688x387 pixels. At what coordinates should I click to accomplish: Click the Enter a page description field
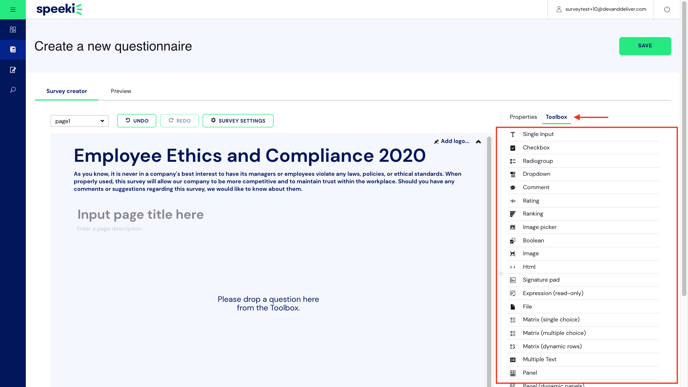[109, 229]
